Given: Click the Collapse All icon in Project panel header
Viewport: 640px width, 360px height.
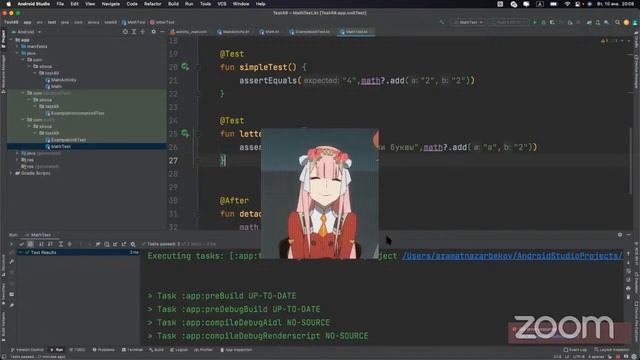Looking at the screenshot, I should coord(142,31).
